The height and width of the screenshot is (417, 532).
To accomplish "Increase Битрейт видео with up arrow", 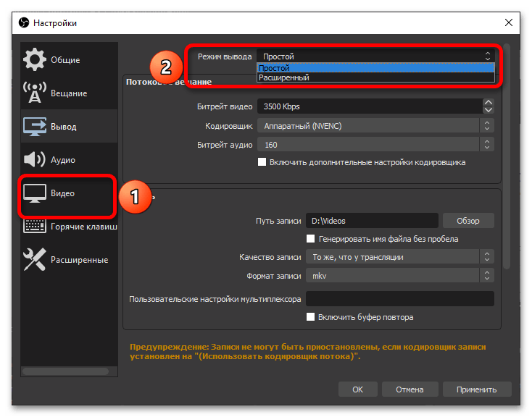I will click(x=489, y=102).
